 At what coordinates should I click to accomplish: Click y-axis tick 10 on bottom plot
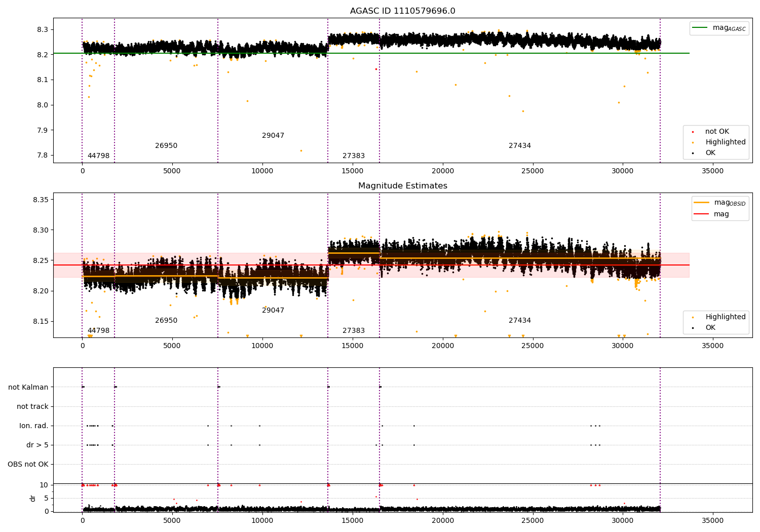pos(44,485)
